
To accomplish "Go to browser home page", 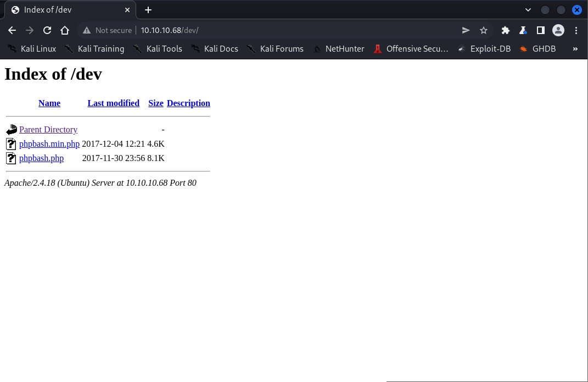I will click(x=65, y=30).
